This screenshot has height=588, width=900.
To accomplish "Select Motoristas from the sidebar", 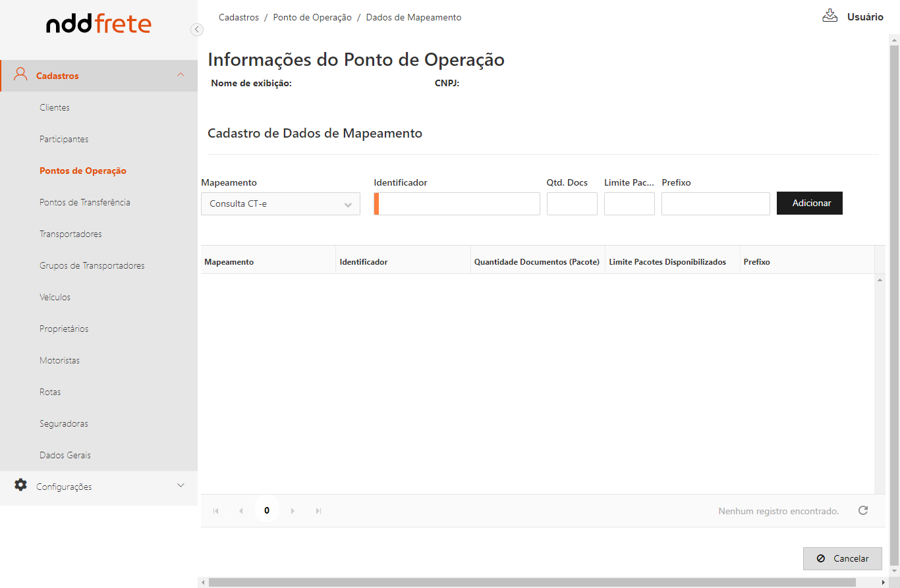I will 59,360.
